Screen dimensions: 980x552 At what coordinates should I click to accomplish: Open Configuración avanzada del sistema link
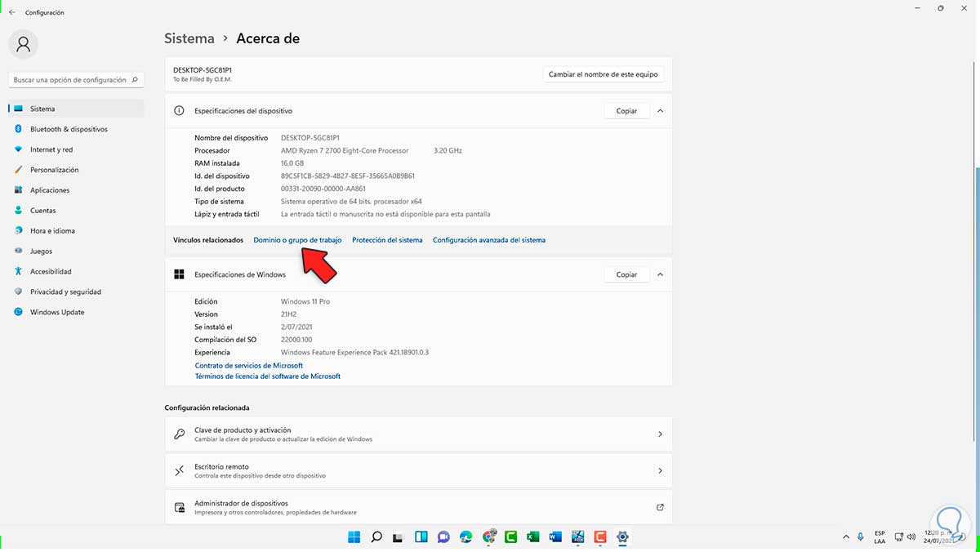(489, 240)
